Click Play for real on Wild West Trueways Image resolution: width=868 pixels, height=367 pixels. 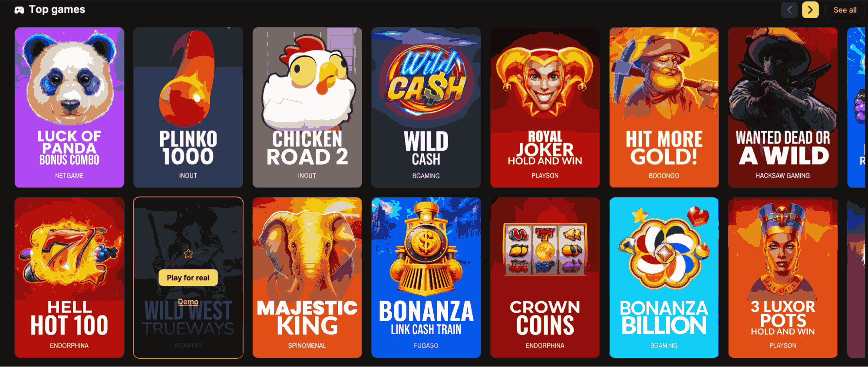coord(188,278)
